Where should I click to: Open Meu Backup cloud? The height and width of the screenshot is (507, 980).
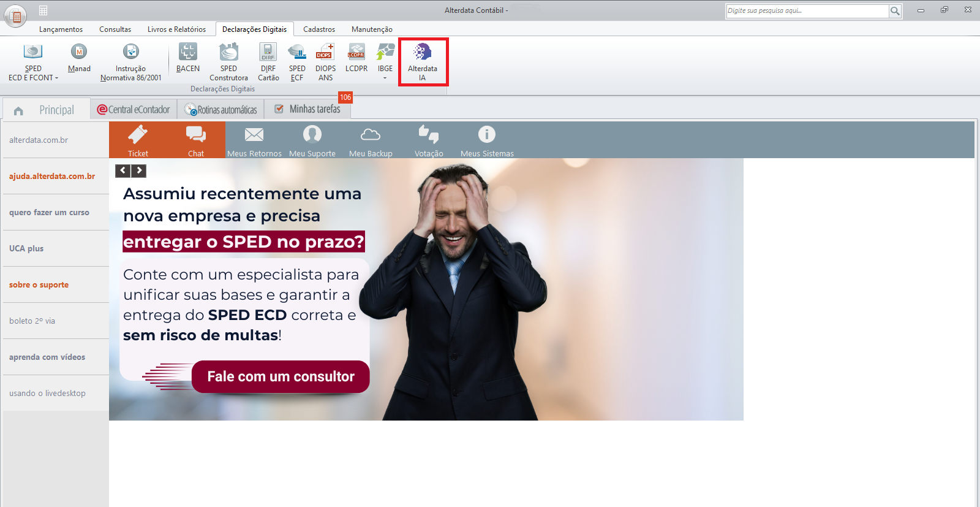click(371, 140)
